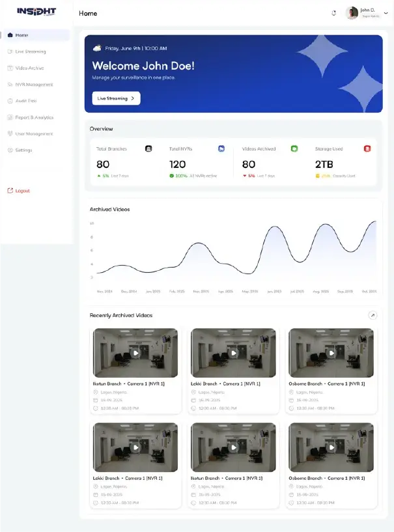
Task: Open the Home sidebar item
Action: pos(36,35)
